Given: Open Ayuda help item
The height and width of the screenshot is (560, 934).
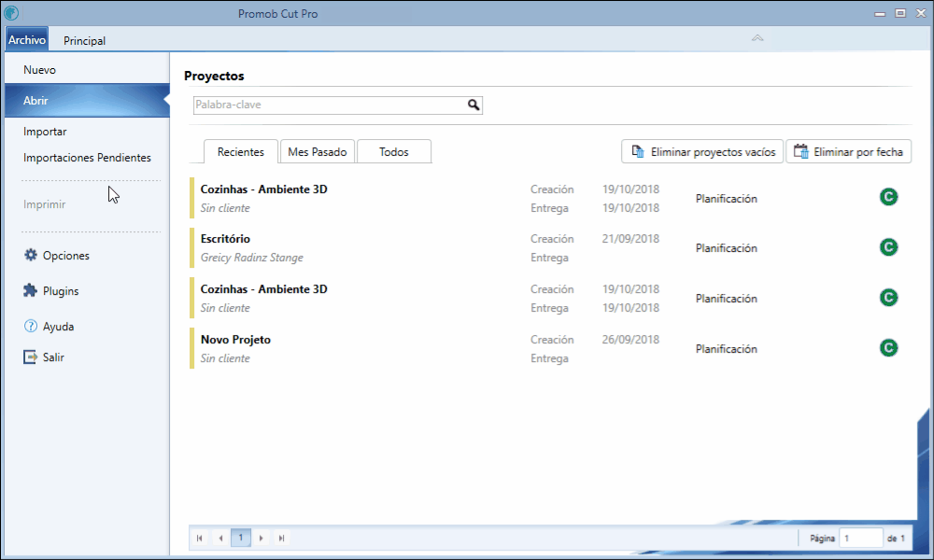Looking at the screenshot, I should tap(49, 326).
